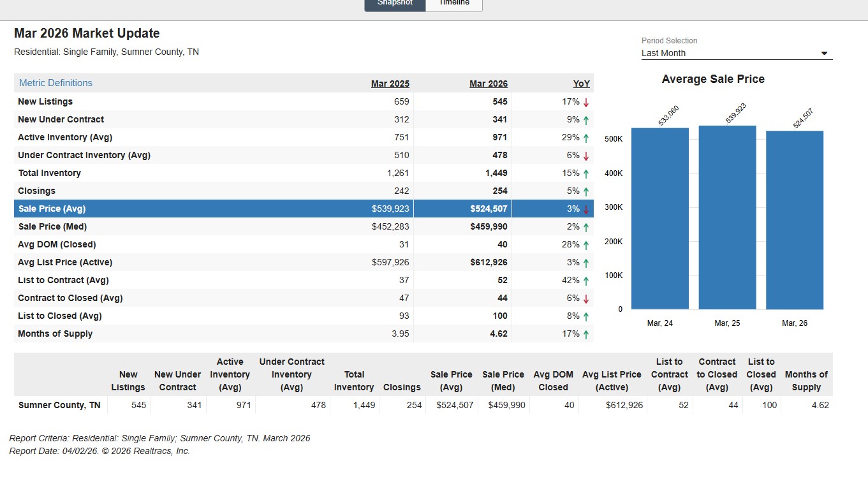Click the green up arrow for Active Inventory
Viewport: 868px width, 477px height.
point(585,138)
